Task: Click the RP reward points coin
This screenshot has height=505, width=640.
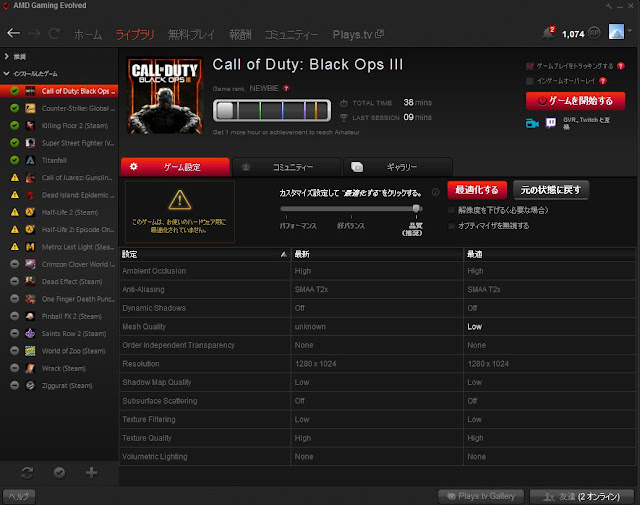Action: (594, 33)
